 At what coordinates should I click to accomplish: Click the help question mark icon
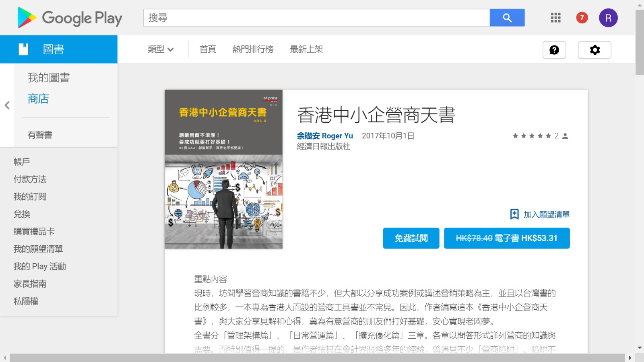(554, 50)
